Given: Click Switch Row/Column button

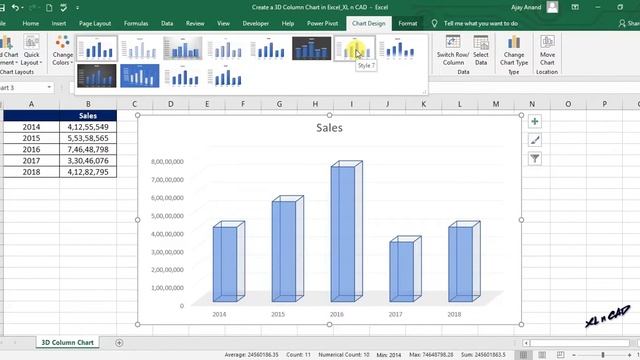Looking at the screenshot, I should click(453, 50).
